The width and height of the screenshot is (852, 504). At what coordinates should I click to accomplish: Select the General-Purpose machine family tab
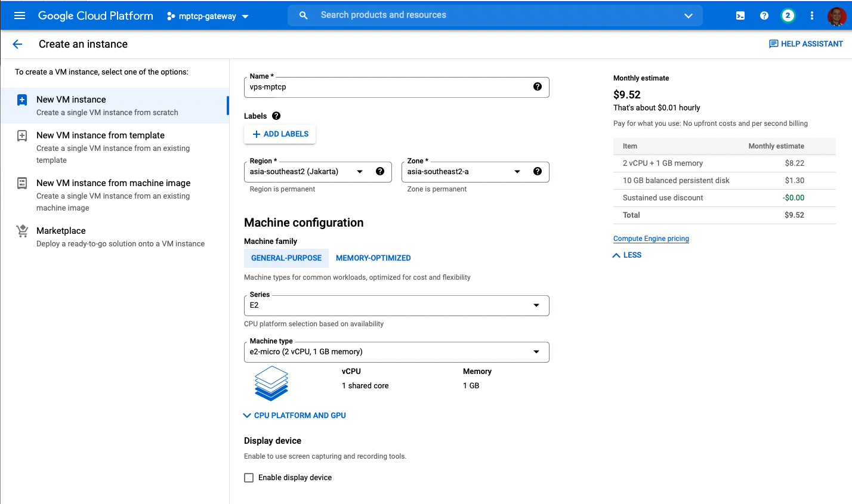click(286, 258)
